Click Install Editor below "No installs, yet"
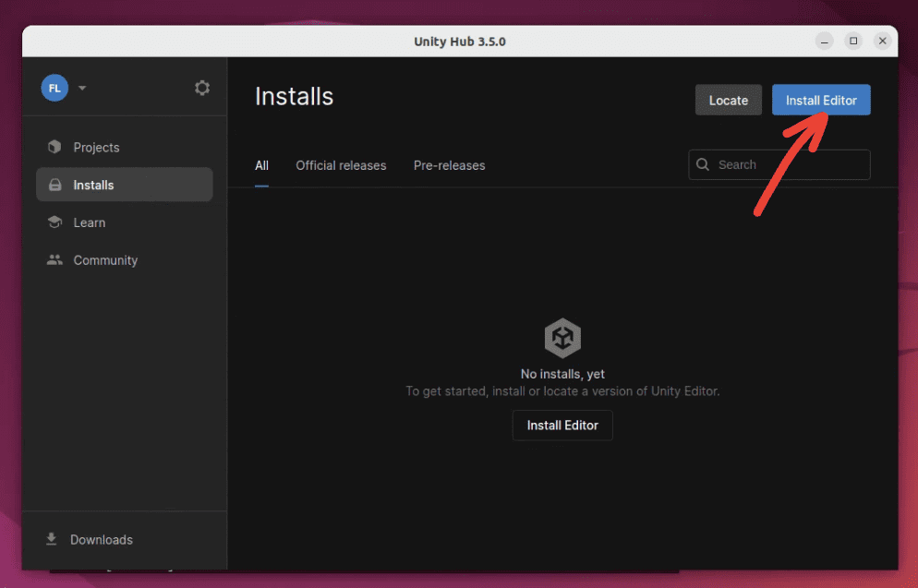The height and width of the screenshot is (588, 918). (562, 426)
